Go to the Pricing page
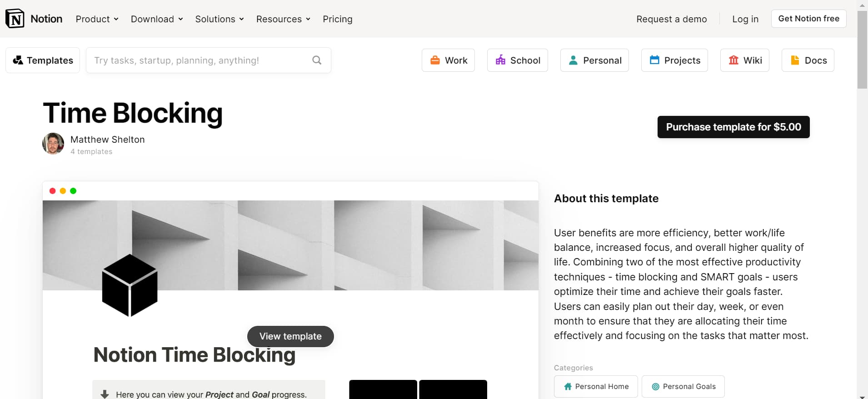868x399 pixels. pyautogui.click(x=337, y=19)
